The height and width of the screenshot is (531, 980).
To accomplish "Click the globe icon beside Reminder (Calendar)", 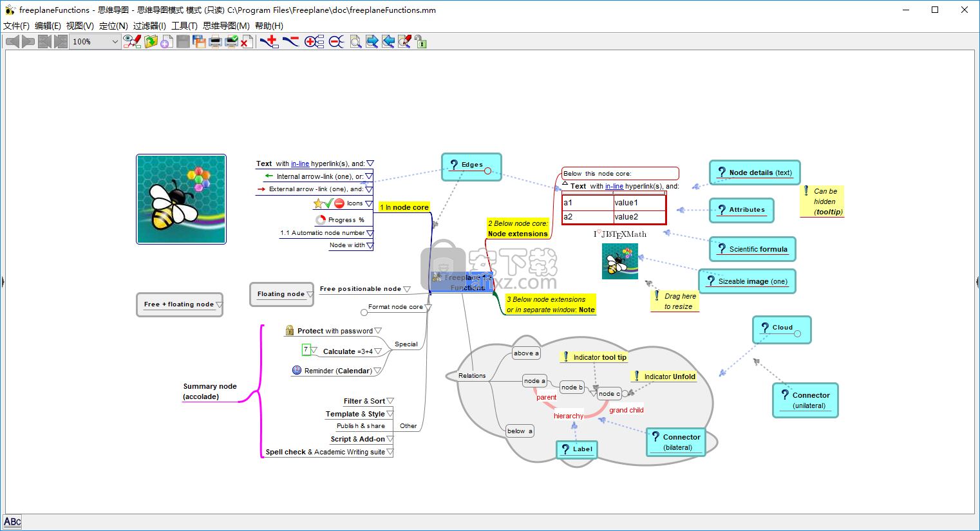I will click(x=297, y=370).
